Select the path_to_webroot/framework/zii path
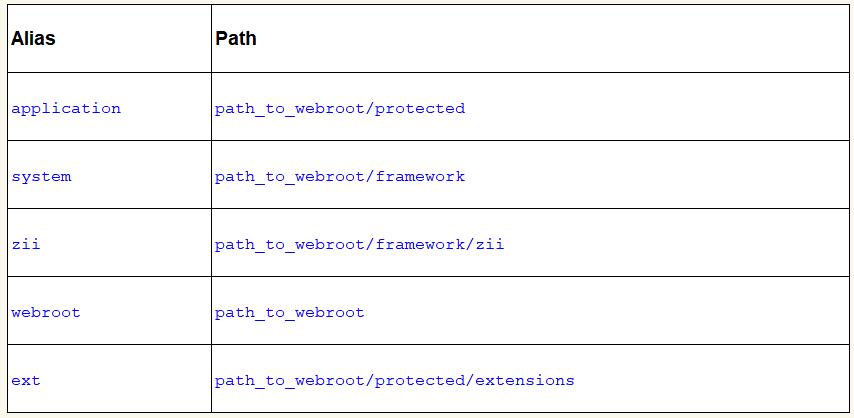The width and height of the screenshot is (854, 418). click(359, 244)
